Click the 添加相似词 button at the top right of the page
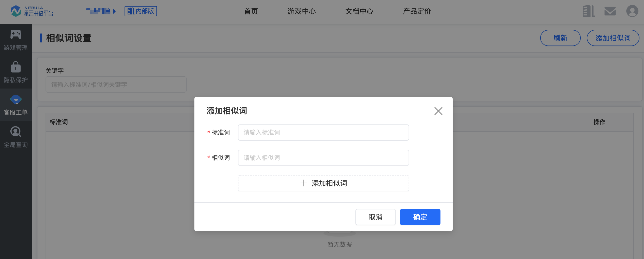Viewport: 644px width, 259px height. [x=613, y=38]
